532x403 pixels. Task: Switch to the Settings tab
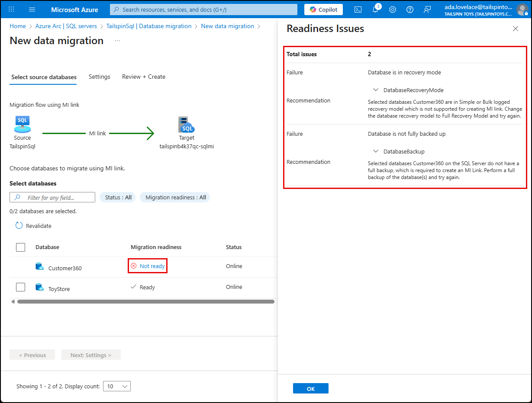99,77
